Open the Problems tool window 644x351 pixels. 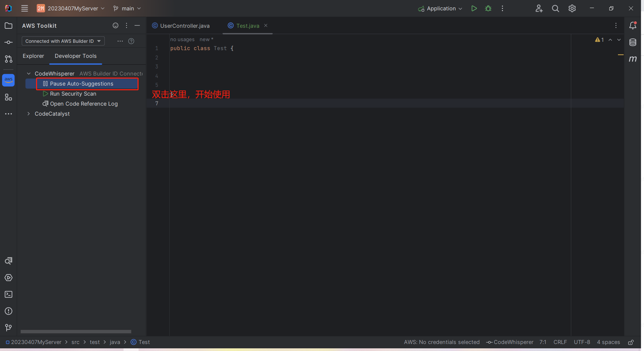pyautogui.click(x=9, y=311)
